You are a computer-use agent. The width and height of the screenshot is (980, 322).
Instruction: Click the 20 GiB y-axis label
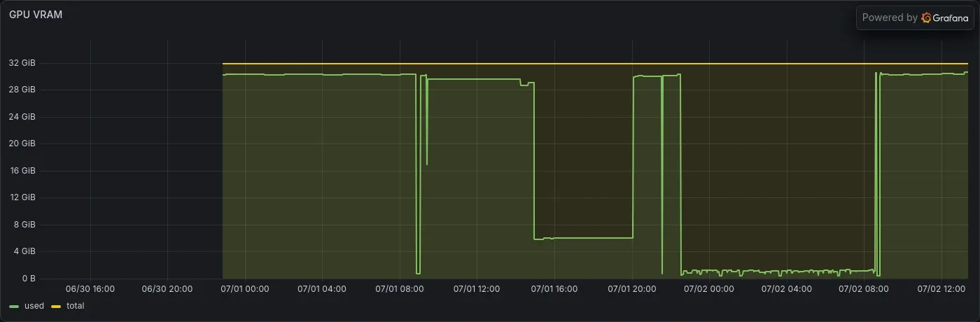coord(22,143)
